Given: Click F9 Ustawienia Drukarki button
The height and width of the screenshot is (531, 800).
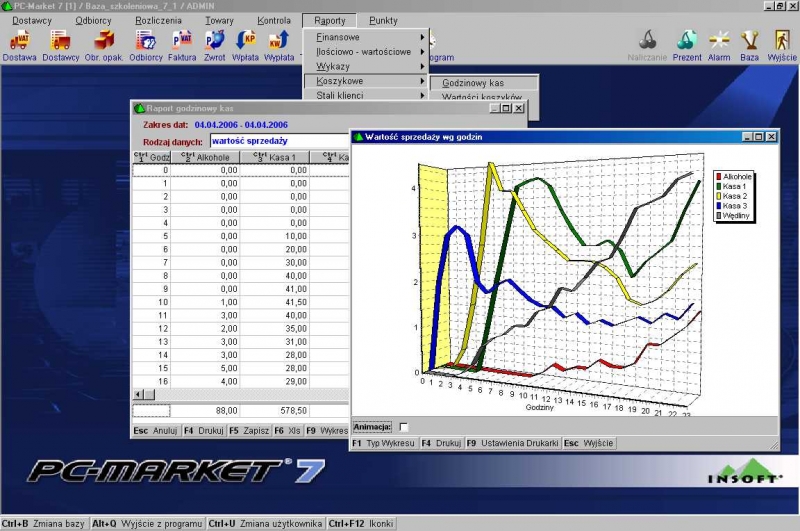Looking at the screenshot, I should (x=513, y=443).
